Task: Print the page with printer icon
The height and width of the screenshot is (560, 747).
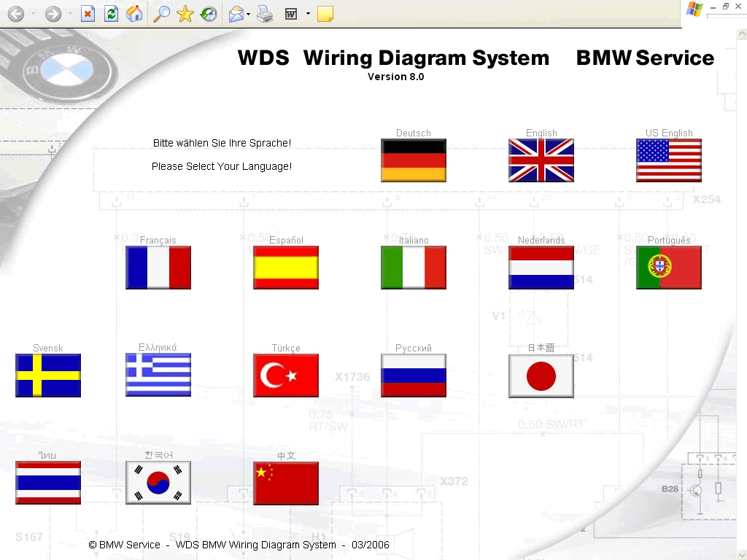Action: (265, 14)
